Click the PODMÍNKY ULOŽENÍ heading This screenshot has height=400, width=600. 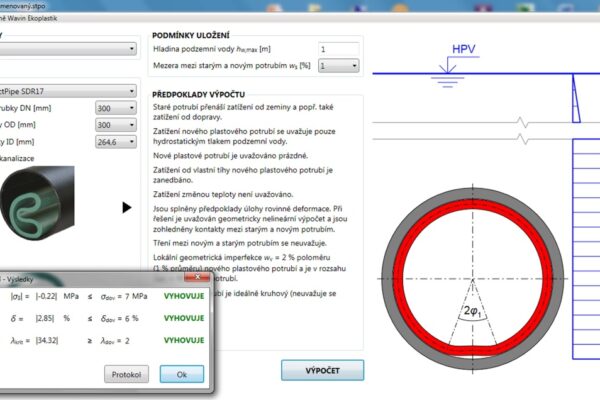[191, 35]
